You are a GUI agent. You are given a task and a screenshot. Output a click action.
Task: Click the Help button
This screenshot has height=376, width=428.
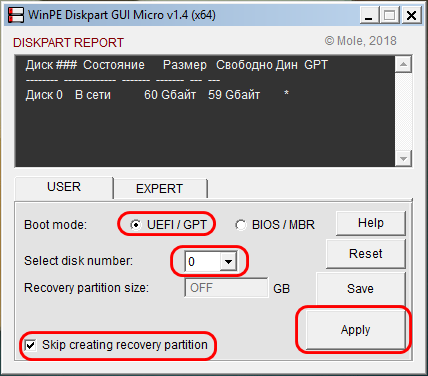click(371, 223)
